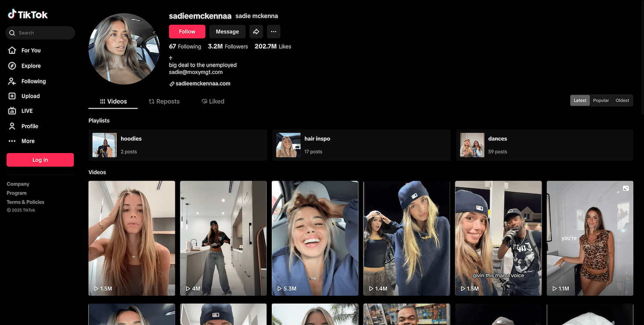Select the Latest sort option

(x=580, y=101)
